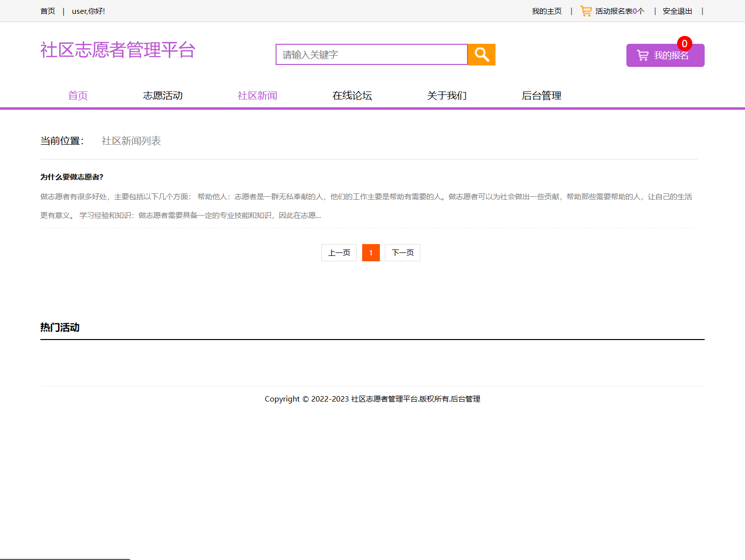Click the orange search magnifier icon
Screen dimensions: 745x560
481,55
